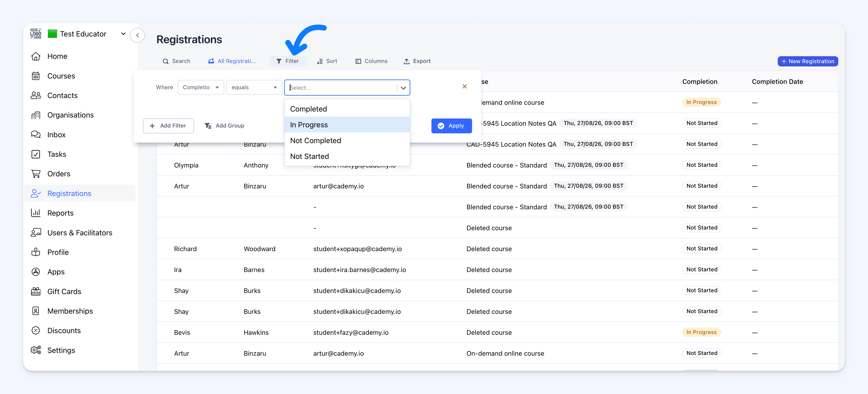Choose In Progress from the options list
Image resolution: width=868 pixels, height=394 pixels.
click(347, 125)
